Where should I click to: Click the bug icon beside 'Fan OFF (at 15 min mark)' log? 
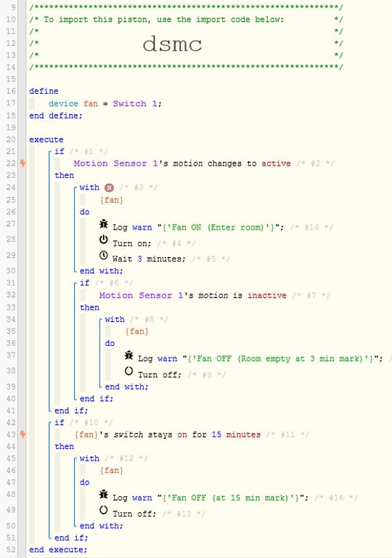click(104, 495)
